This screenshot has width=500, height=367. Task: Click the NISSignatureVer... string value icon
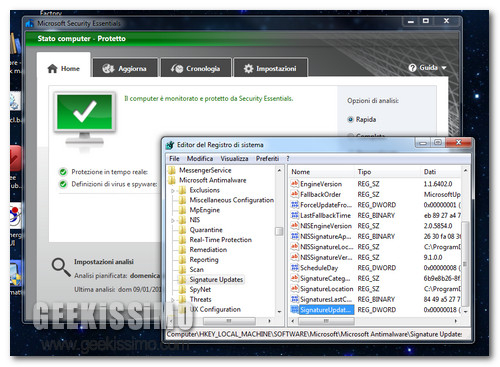click(295, 257)
